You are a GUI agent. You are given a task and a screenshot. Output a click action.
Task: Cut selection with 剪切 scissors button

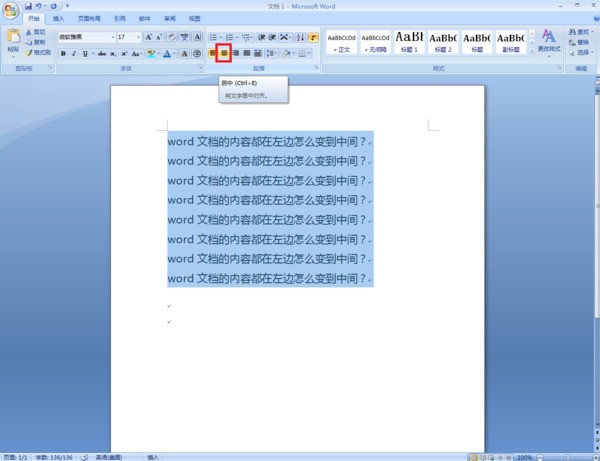[36, 32]
